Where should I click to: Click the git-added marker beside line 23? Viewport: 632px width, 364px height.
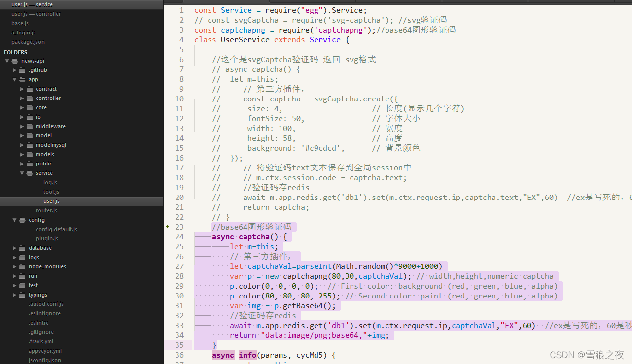(168, 227)
